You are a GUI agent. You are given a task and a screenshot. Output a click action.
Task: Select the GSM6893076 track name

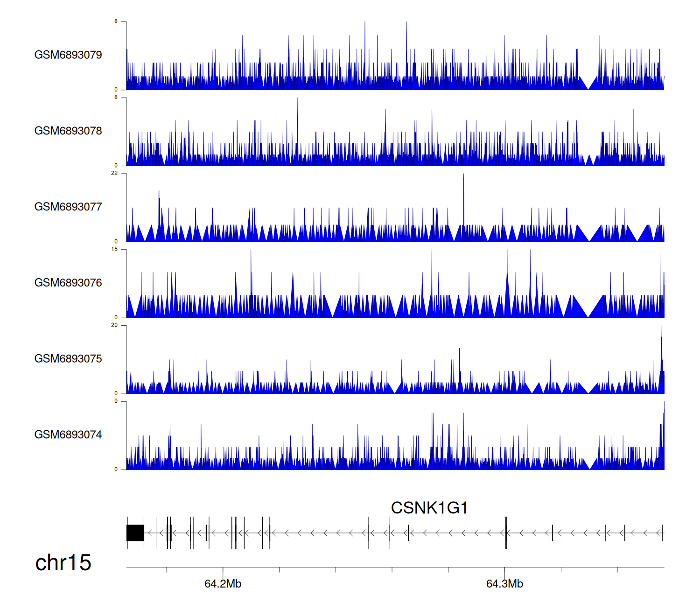click(68, 283)
